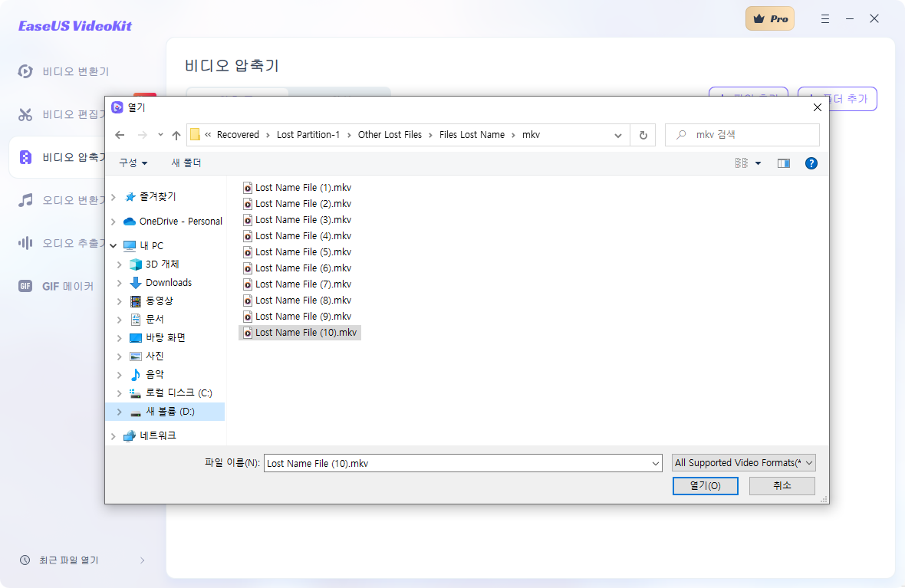Click the 열기(O) button

(705, 485)
